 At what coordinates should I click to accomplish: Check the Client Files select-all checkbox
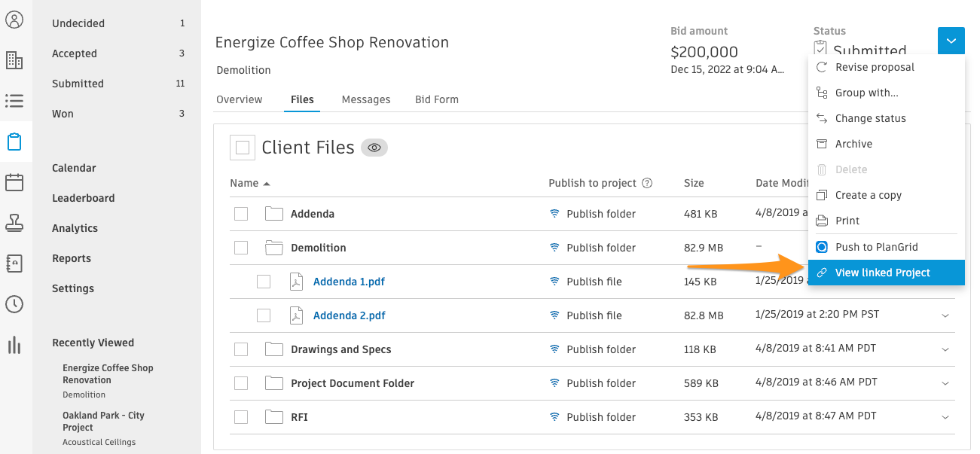(243, 148)
